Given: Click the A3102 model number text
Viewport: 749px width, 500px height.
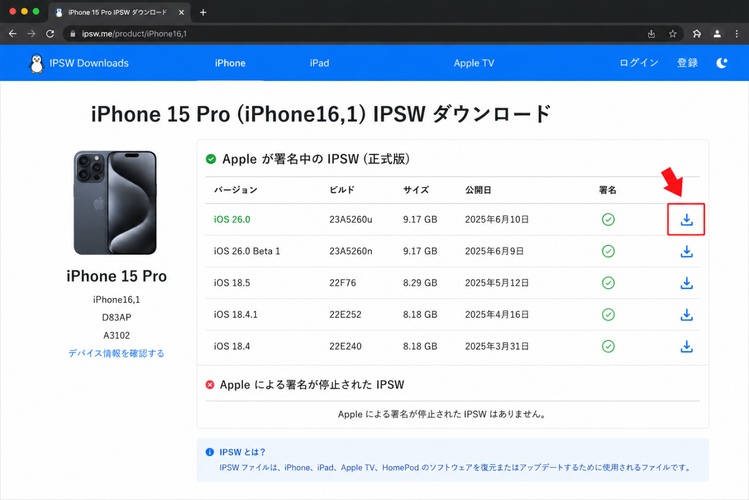Looking at the screenshot, I should tap(117, 335).
